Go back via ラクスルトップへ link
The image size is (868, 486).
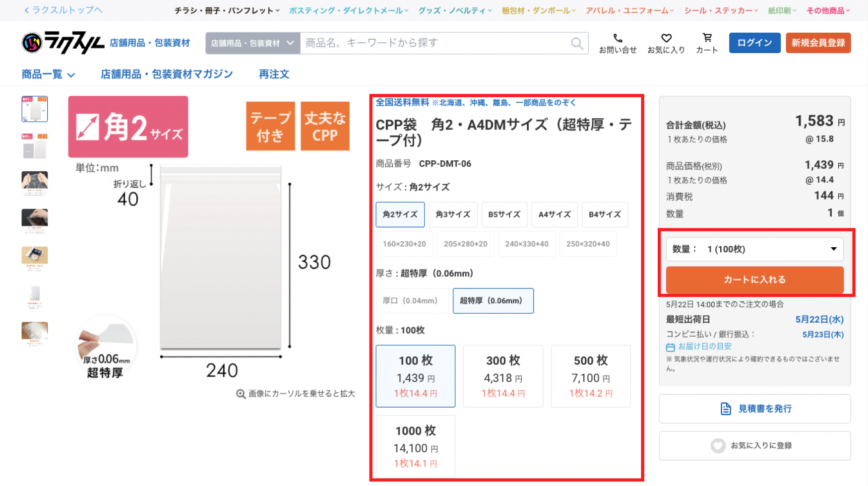tap(63, 10)
